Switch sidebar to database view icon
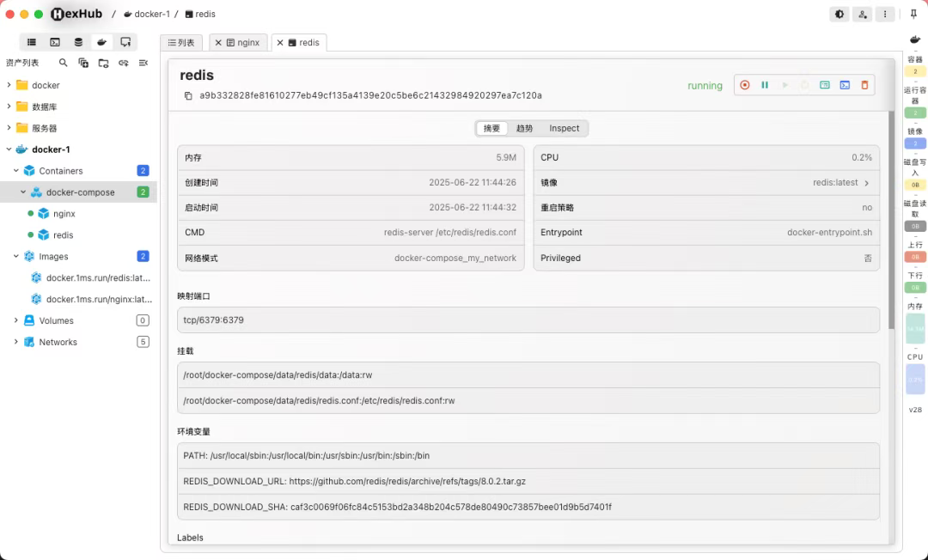Screen dimensions: 928x560 click(x=78, y=42)
